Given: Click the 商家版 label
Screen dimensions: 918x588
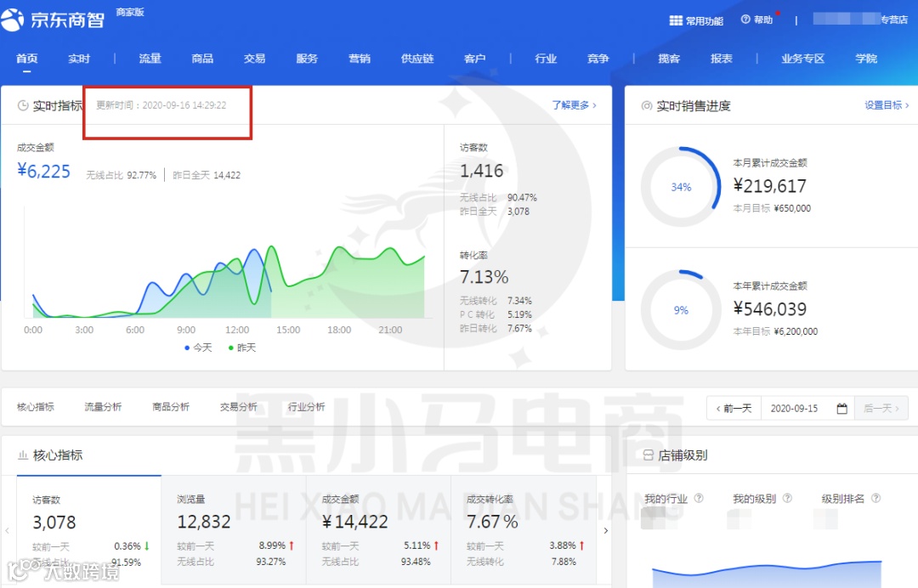Looking at the screenshot, I should [130, 12].
